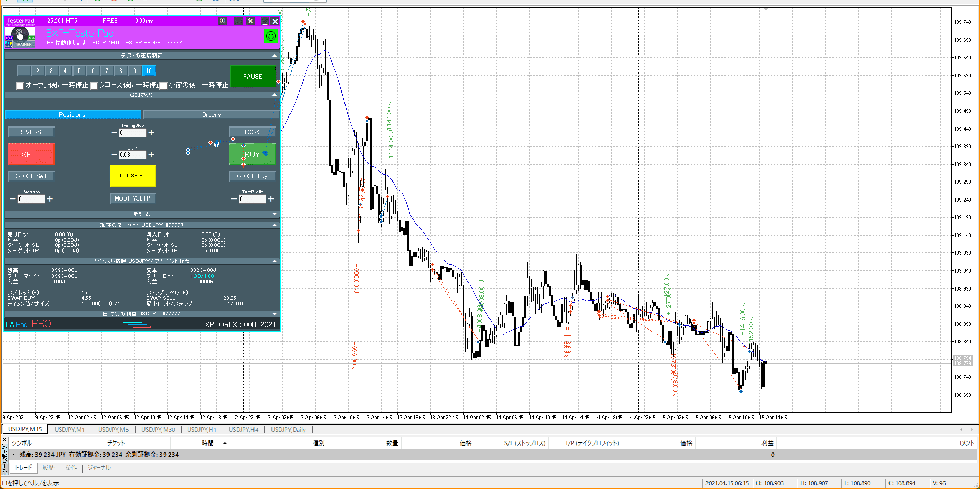Switch to the Orders tab
The height and width of the screenshot is (489, 980).
click(211, 115)
